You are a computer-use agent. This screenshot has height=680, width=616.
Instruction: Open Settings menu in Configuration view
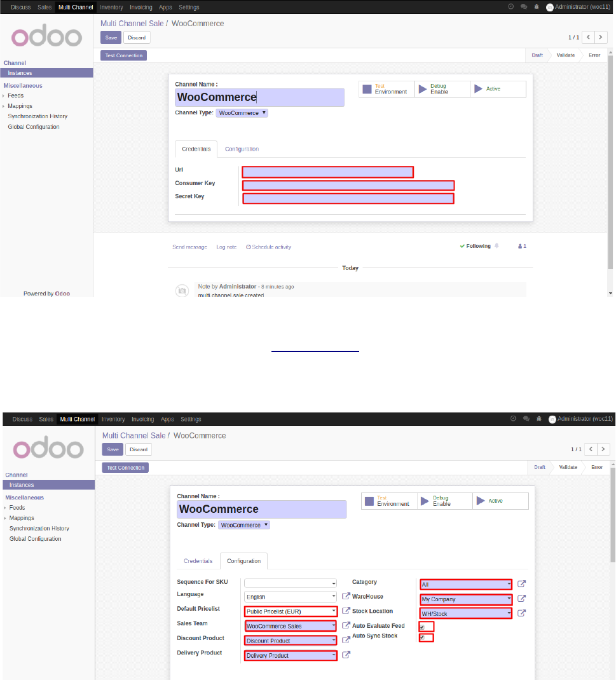click(x=191, y=419)
